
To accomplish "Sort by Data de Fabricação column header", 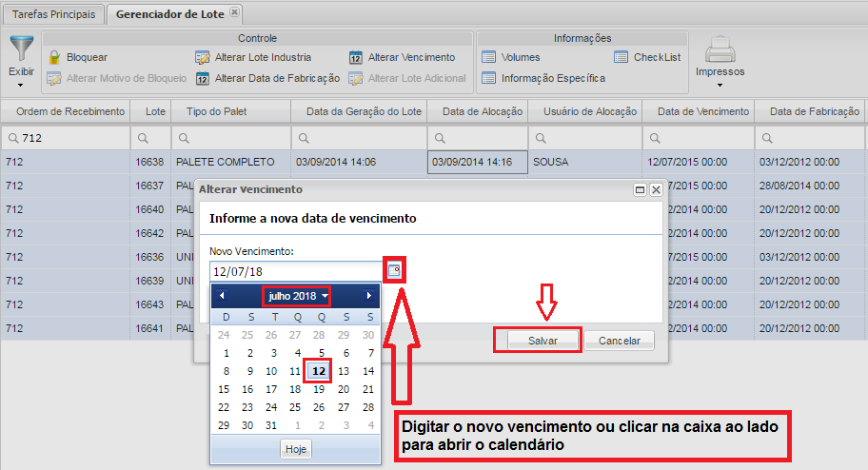I will pyautogui.click(x=810, y=111).
